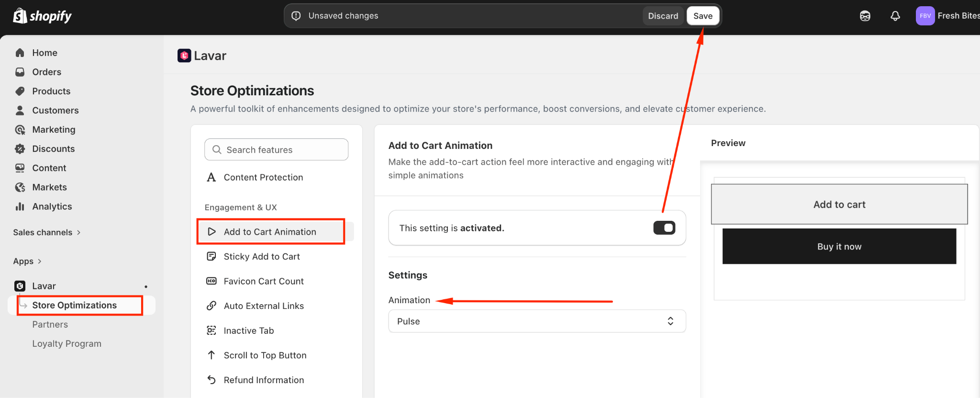Click the Content image icon

coord(20,168)
